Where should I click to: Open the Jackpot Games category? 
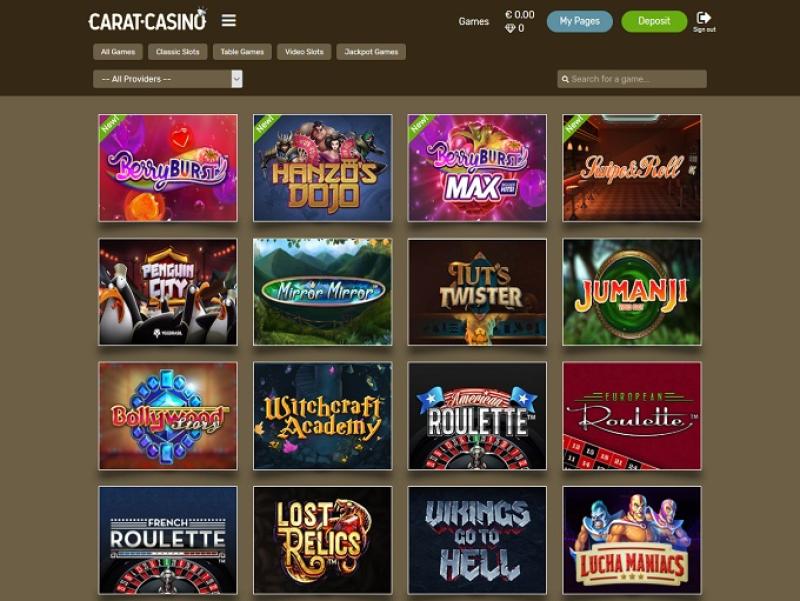(x=371, y=52)
